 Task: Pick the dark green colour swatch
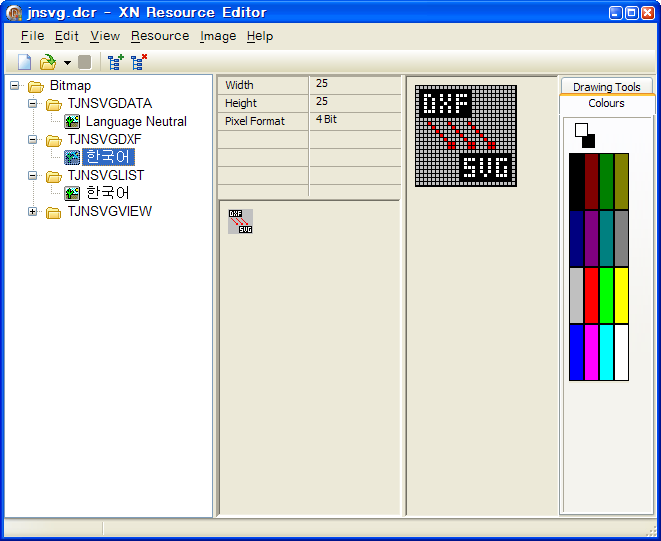tap(606, 182)
